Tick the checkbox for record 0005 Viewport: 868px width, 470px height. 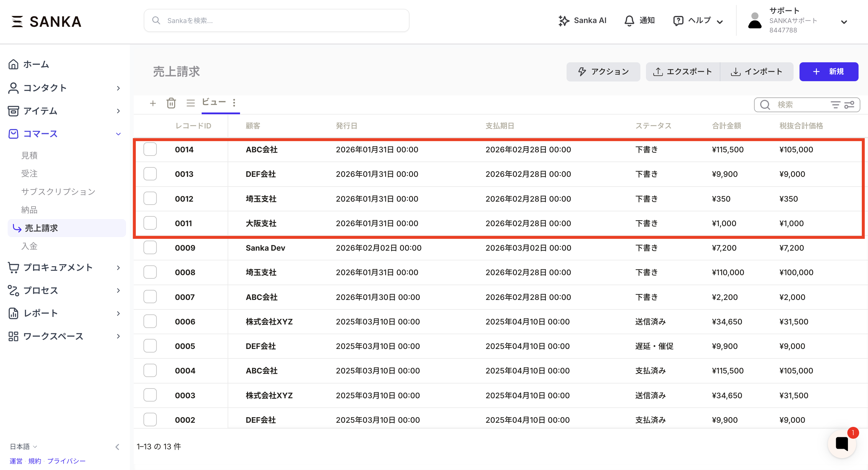[150, 346]
